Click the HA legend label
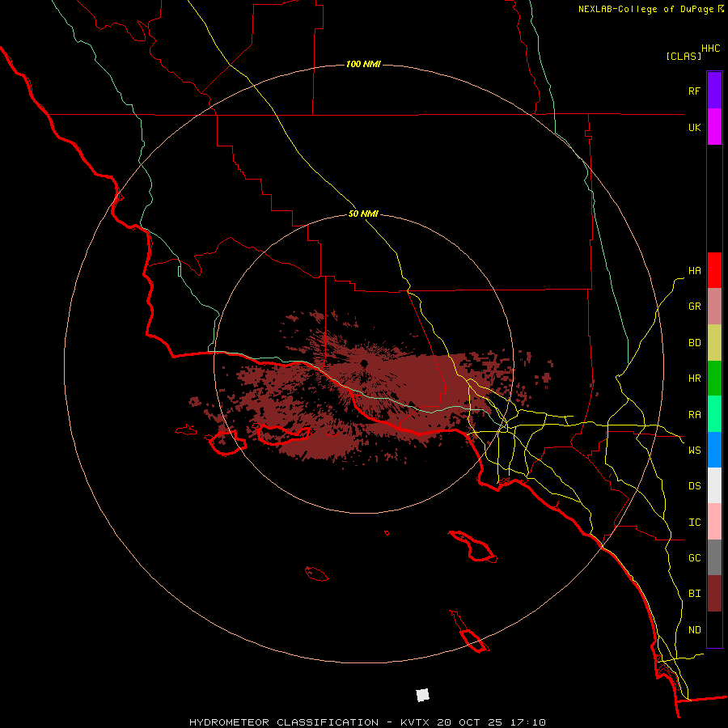 694,271
